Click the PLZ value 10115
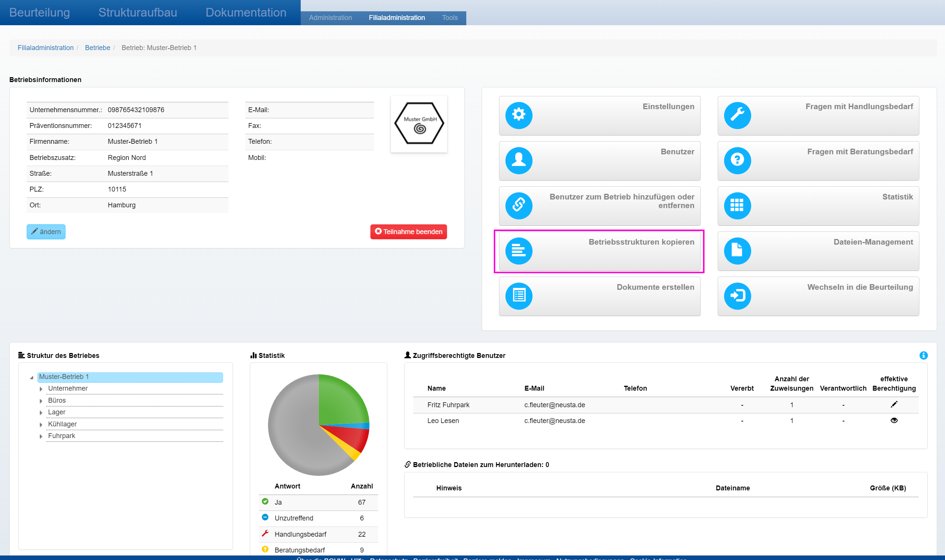945x560 pixels. pos(117,189)
